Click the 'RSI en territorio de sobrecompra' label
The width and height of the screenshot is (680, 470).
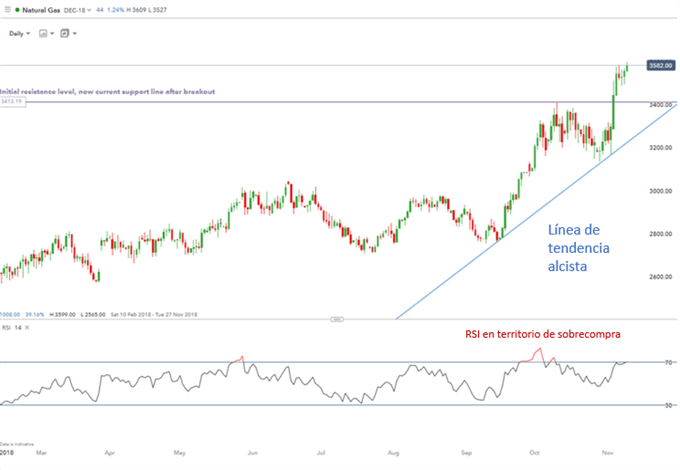click(x=543, y=334)
